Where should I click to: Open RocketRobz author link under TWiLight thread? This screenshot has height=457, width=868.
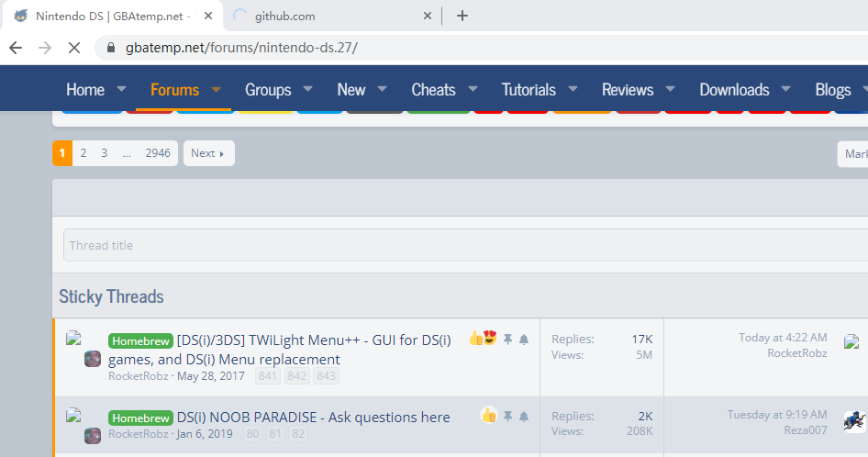138,376
